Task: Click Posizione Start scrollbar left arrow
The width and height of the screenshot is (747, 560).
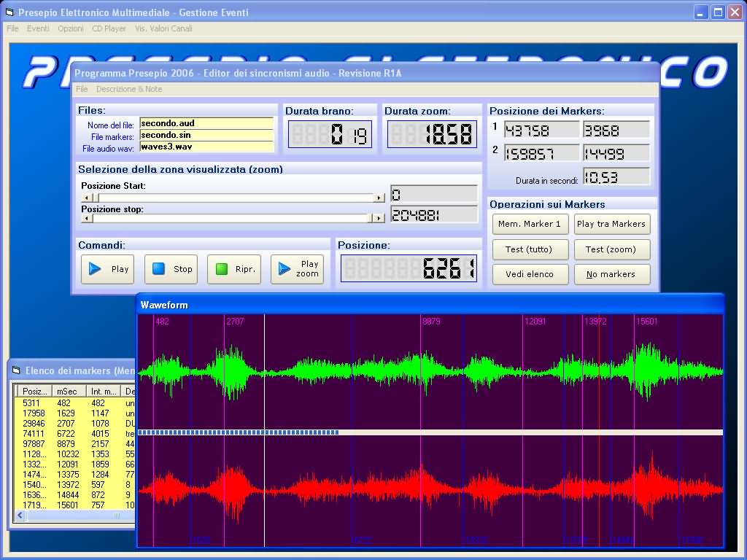Action: click(x=86, y=198)
